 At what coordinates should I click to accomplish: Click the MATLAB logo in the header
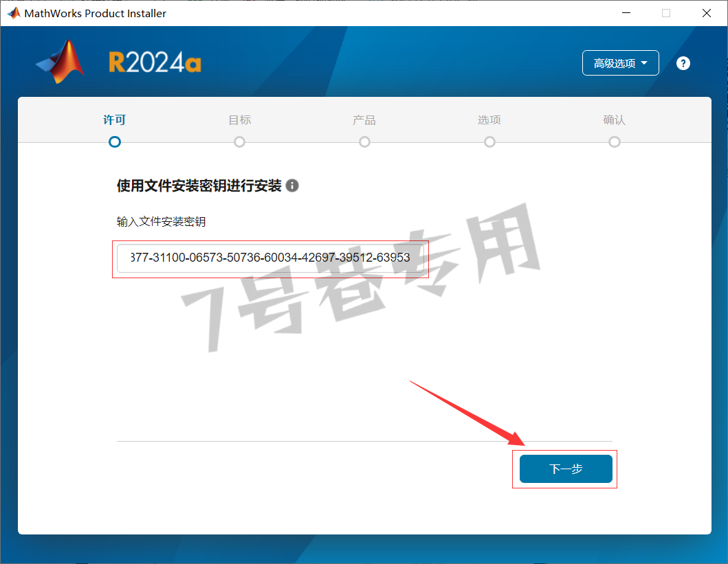[60, 62]
